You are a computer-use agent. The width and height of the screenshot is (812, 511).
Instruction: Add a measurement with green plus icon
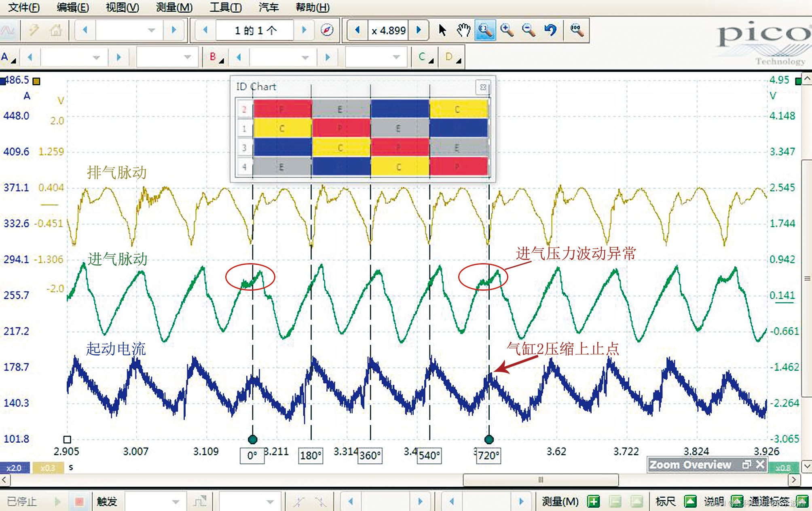(594, 502)
